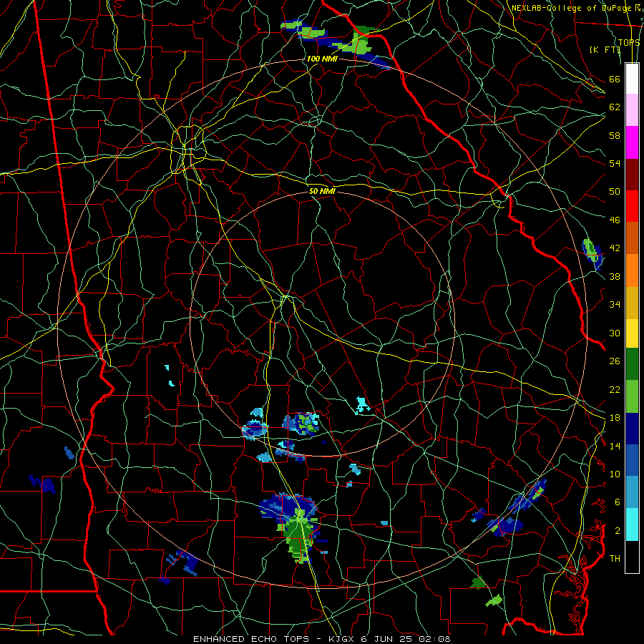The image size is (644, 644).
Task: Click the "KJGX" radar site identifier
Action: tap(343, 639)
